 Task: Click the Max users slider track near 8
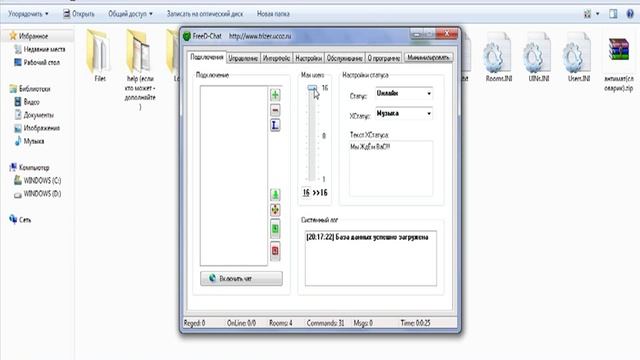point(312,136)
